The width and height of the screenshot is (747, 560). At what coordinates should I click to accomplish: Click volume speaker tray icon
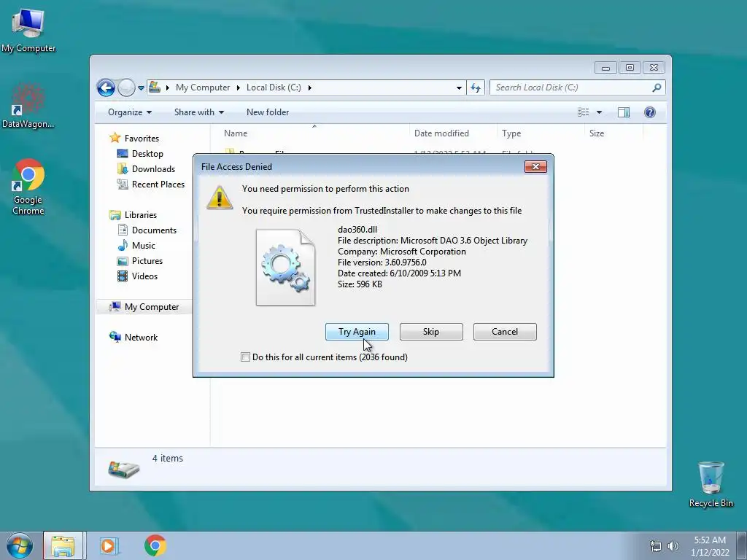(673, 546)
